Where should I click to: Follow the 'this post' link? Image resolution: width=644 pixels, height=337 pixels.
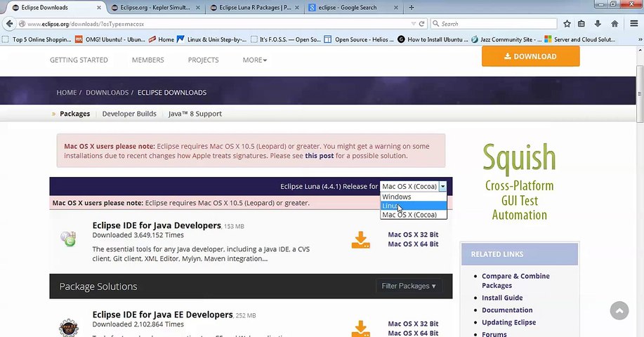click(319, 156)
